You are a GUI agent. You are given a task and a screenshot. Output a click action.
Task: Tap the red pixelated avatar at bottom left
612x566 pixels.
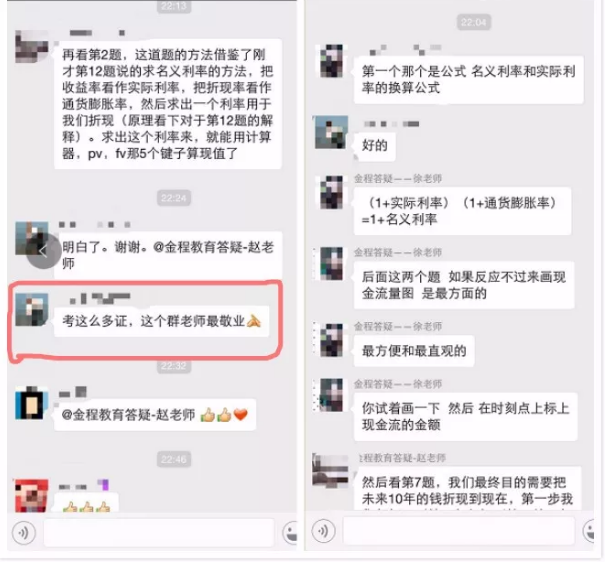coord(32,496)
